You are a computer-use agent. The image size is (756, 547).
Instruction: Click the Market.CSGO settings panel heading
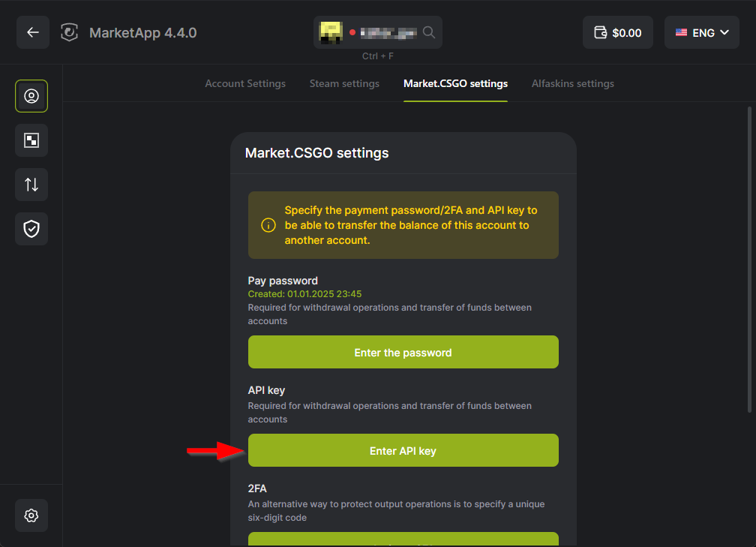(x=316, y=153)
